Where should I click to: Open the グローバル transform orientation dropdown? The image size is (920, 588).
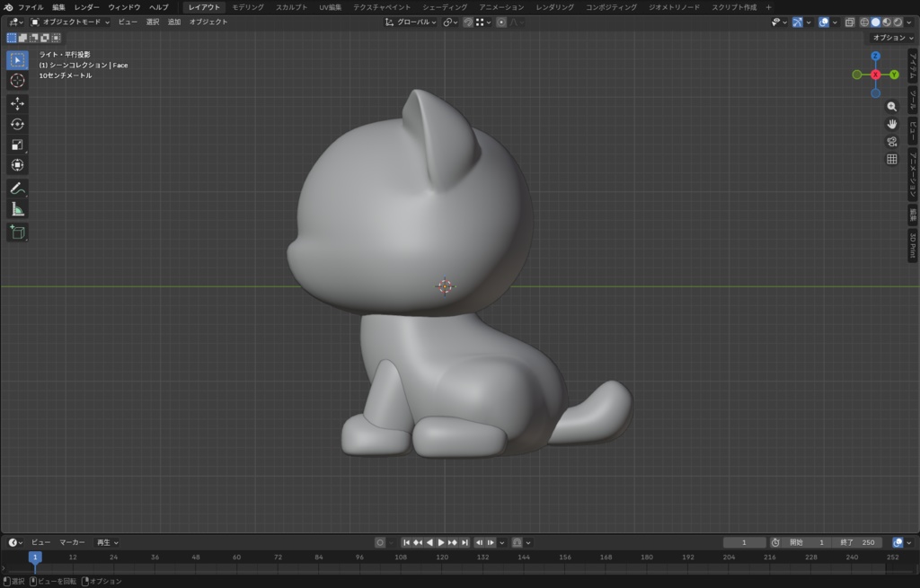pyautogui.click(x=413, y=22)
